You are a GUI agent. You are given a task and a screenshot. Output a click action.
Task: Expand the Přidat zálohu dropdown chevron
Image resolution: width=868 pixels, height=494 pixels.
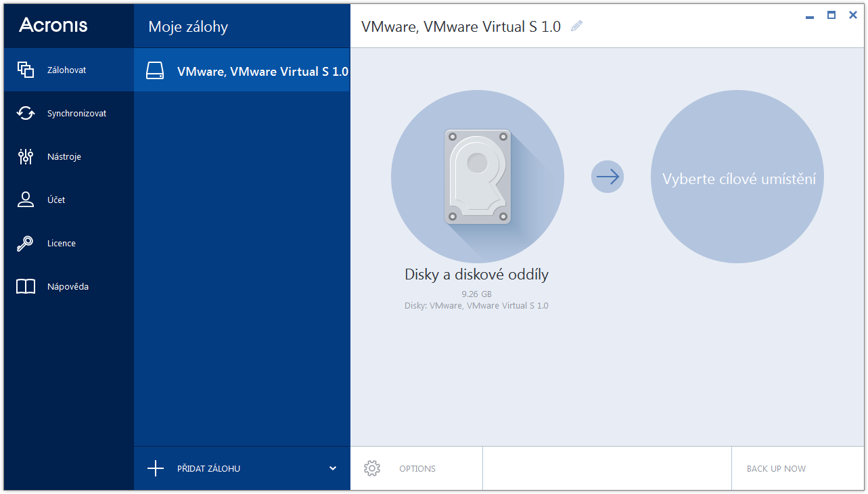tap(332, 468)
